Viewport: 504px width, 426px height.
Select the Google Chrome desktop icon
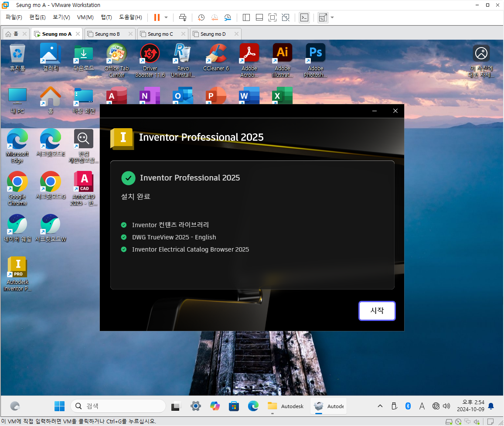click(x=17, y=188)
